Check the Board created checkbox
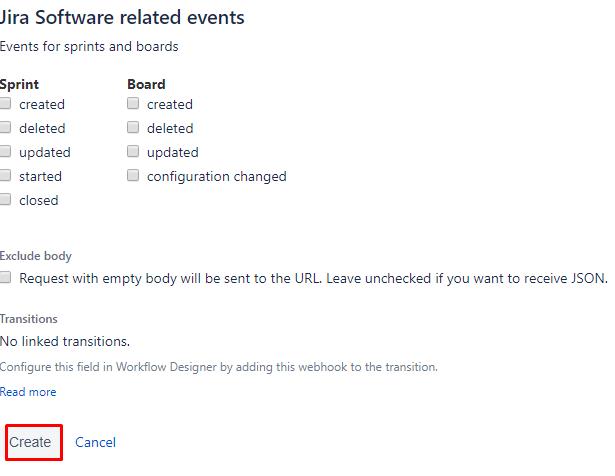Image resolution: width=615 pixels, height=476 pixels. (x=133, y=104)
